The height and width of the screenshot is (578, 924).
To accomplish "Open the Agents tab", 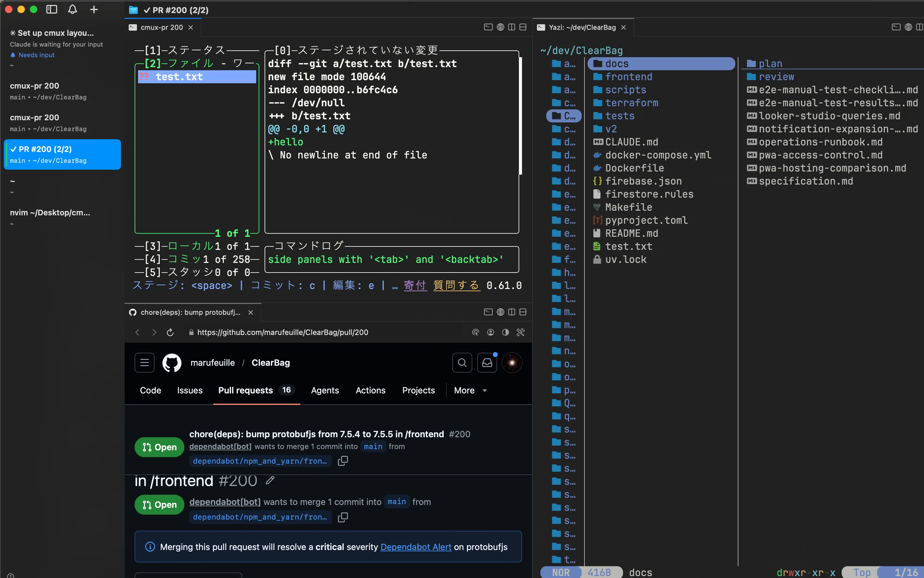I will (325, 390).
